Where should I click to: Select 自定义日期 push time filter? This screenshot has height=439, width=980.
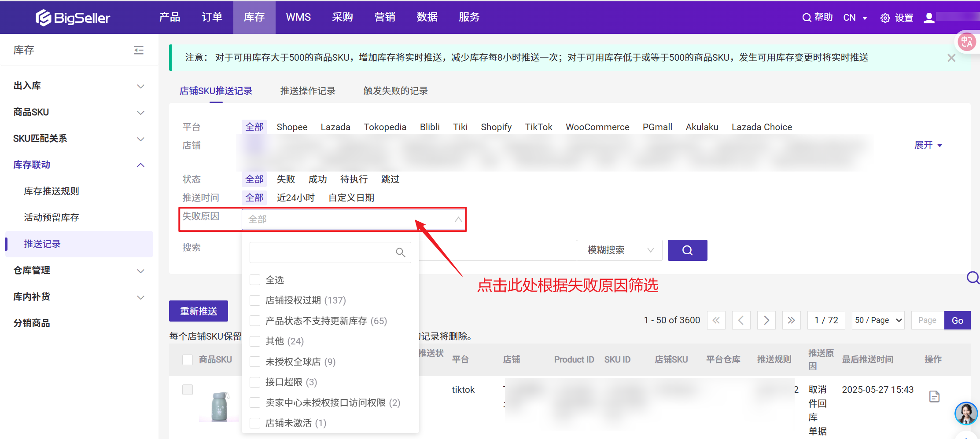click(x=351, y=198)
